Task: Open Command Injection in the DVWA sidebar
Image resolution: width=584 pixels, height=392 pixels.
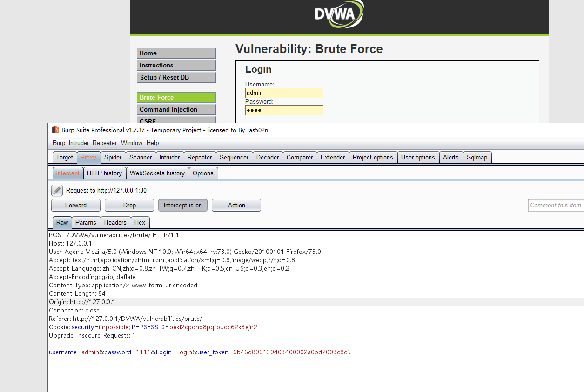Action: [176, 109]
